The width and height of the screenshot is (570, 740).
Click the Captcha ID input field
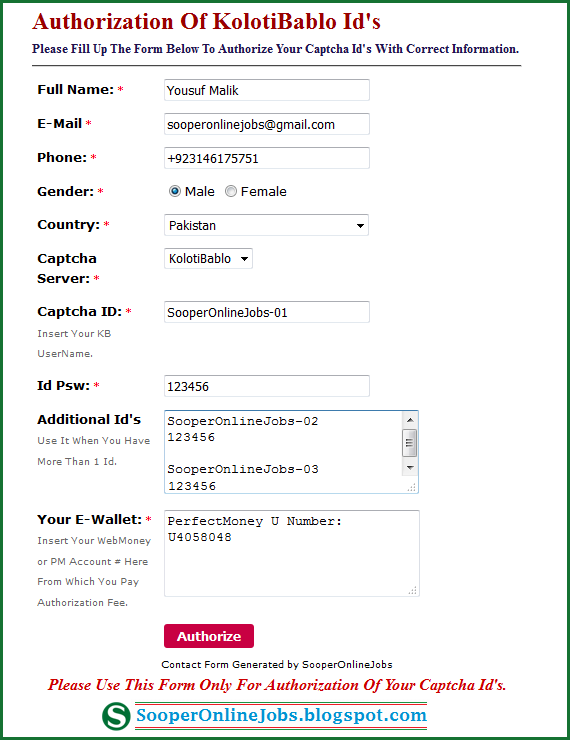pyautogui.click(x=267, y=312)
